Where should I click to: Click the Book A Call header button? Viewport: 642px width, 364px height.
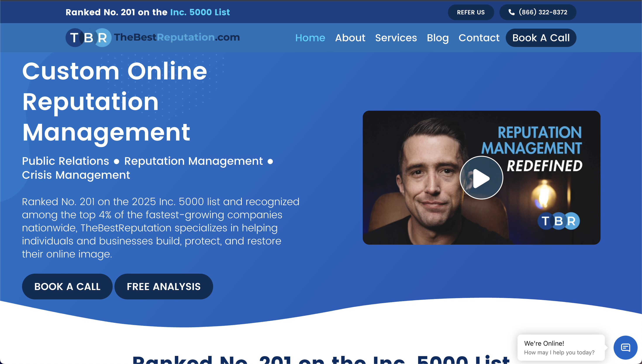[541, 38]
